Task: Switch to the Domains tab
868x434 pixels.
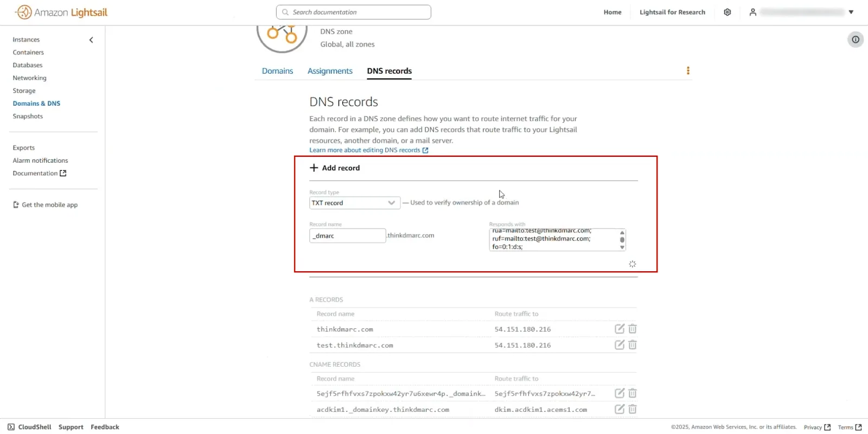Action: click(277, 71)
